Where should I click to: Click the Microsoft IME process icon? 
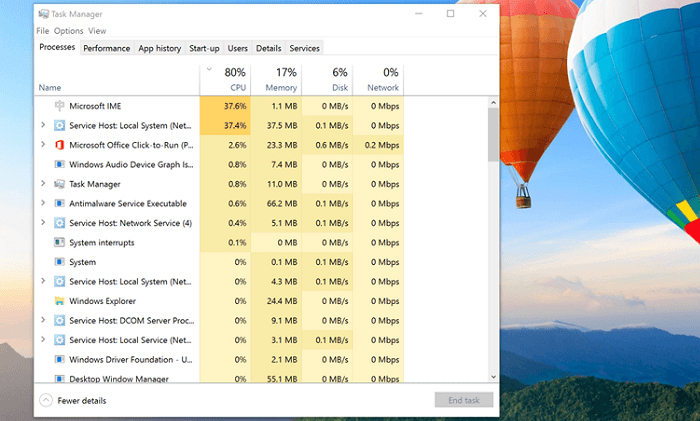click(x=59, y=106)
